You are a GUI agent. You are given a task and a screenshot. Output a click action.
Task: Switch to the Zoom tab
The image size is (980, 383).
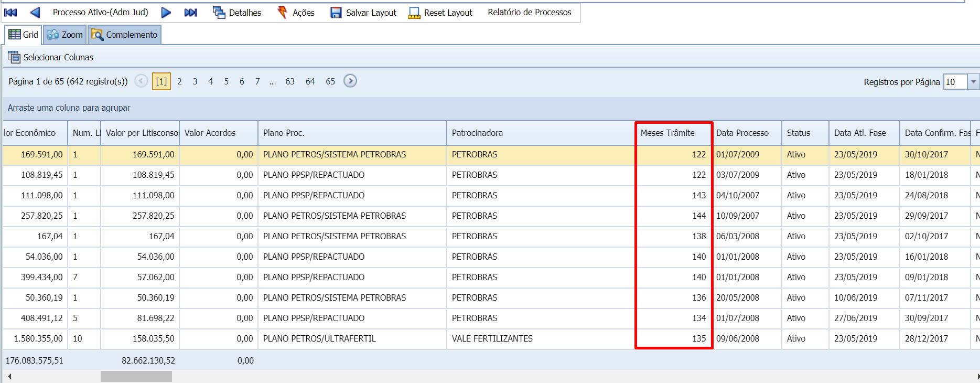click(x=64, y=35)
